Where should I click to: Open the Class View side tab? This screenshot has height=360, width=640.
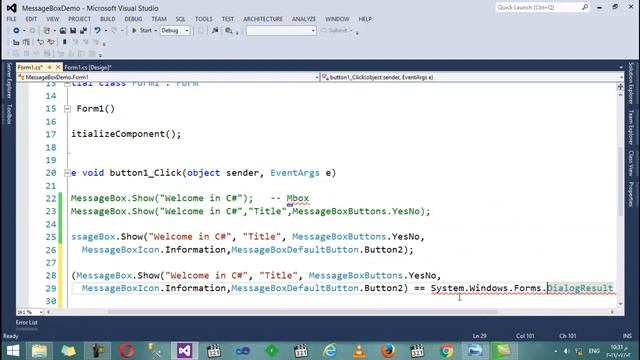point(631,163)
